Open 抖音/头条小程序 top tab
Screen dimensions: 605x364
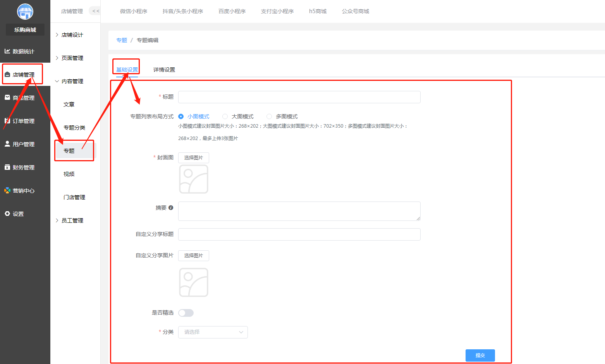tap(183, 11)
